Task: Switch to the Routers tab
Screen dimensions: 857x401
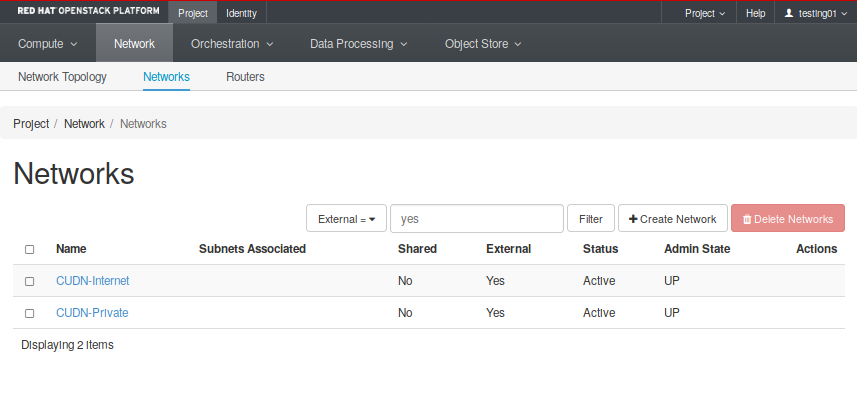Action: pos(245,77)
